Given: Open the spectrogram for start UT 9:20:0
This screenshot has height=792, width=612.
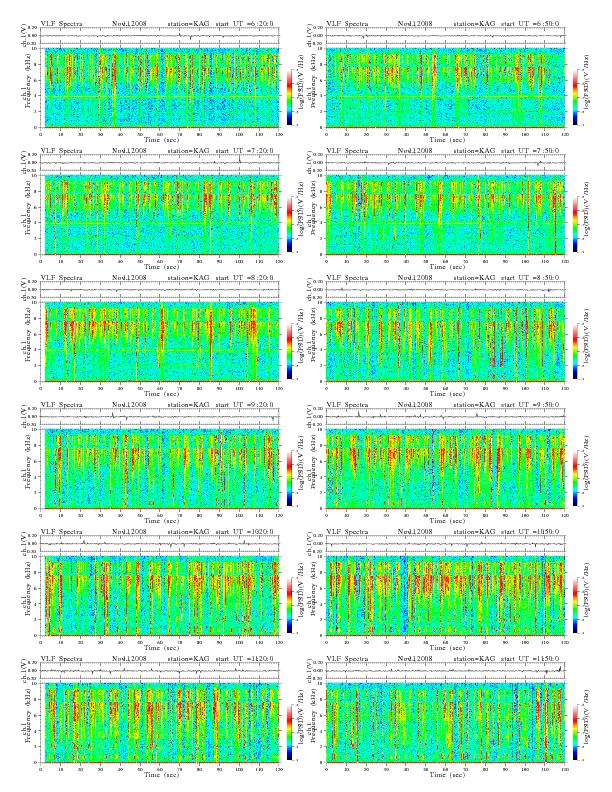Looking at the screenshot, I should [x=160, y=469].
